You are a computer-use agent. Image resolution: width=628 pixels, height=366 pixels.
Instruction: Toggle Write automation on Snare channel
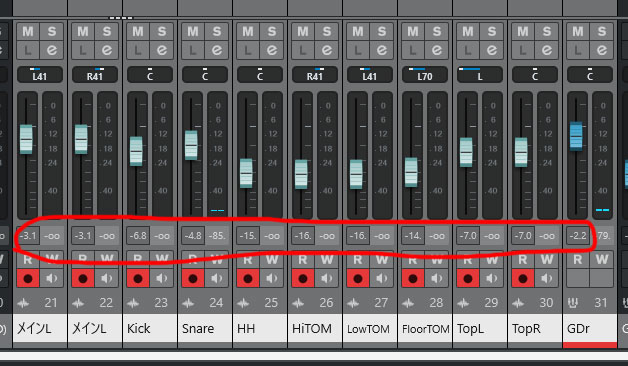tap(217, 259)
